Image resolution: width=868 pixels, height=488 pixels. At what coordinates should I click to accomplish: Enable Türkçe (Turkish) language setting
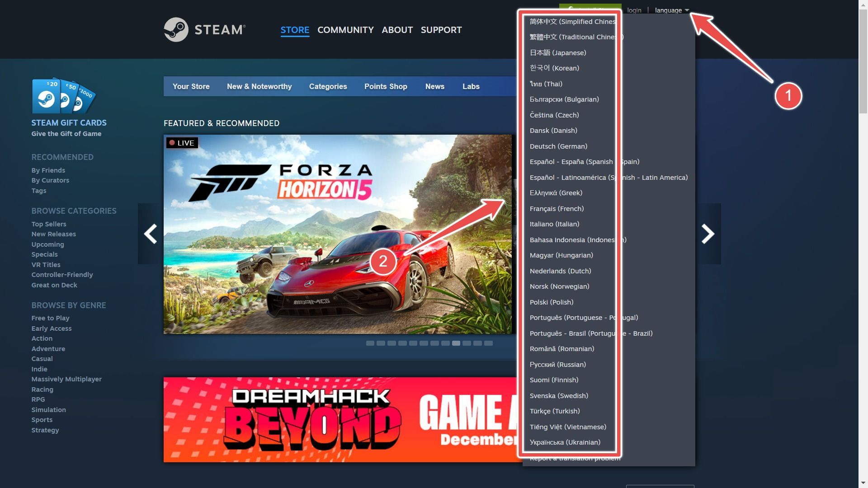click(554, 411)
